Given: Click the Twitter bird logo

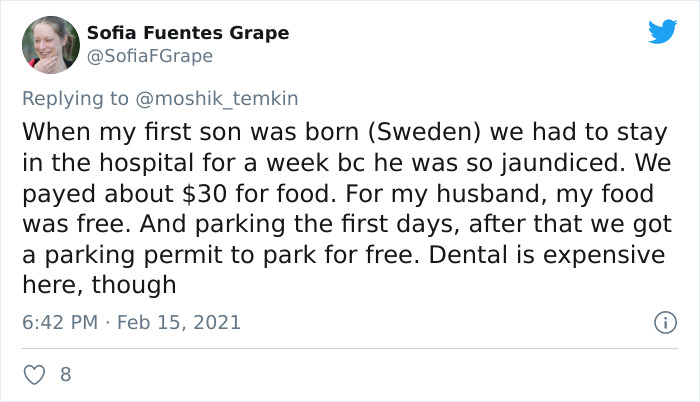Looking at the screenshot, I should click(662, 32).
